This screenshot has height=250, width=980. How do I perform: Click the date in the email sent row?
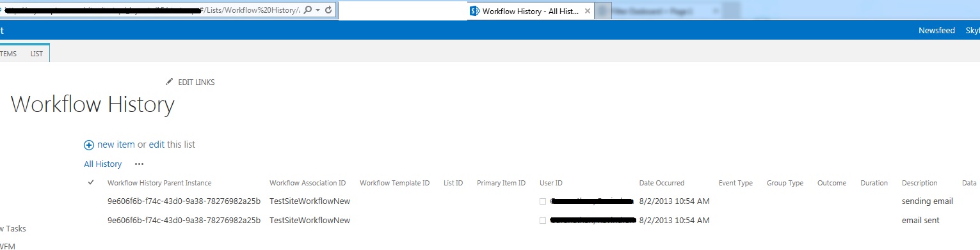674,221
